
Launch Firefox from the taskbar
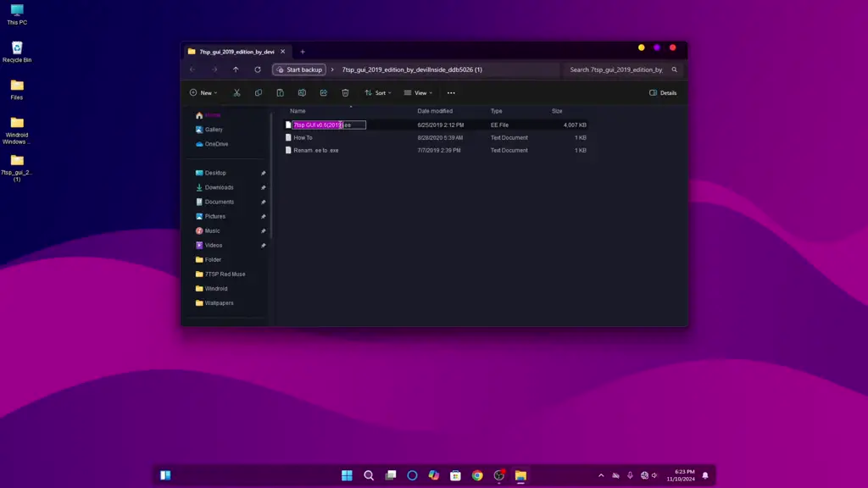[x=498, y=476]
